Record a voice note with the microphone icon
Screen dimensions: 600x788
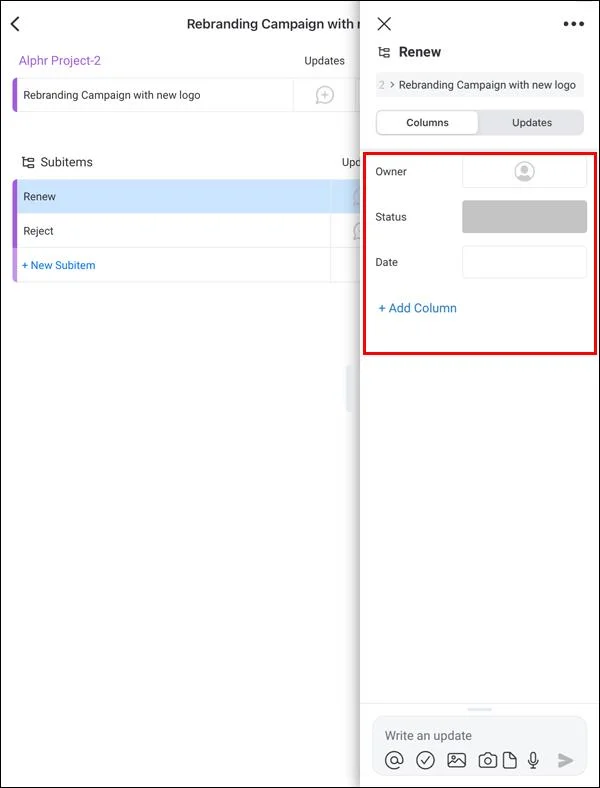tap(533, 760)
